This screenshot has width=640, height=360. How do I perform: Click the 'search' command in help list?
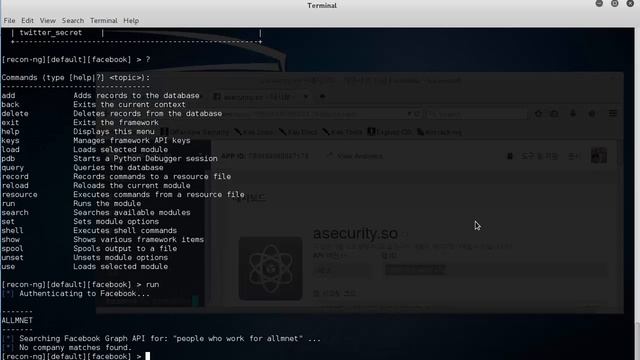pos(15,212)
